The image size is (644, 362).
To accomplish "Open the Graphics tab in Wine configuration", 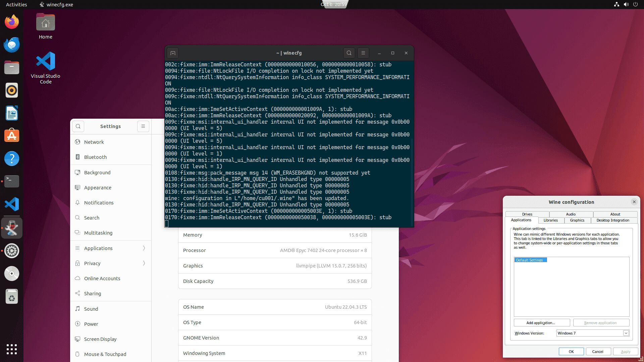I will (x=577, y=221).
